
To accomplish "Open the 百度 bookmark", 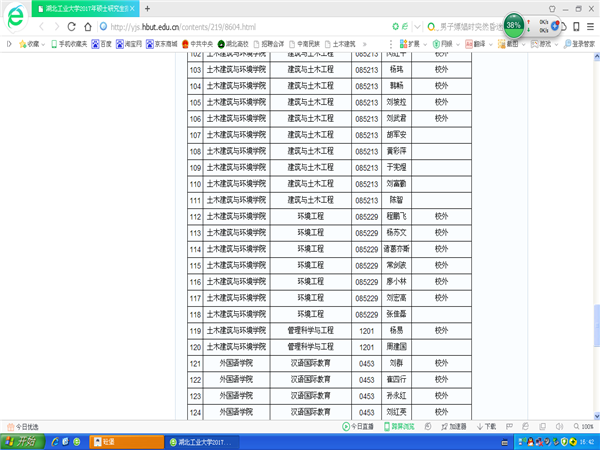I will click(x=102, y=44).
